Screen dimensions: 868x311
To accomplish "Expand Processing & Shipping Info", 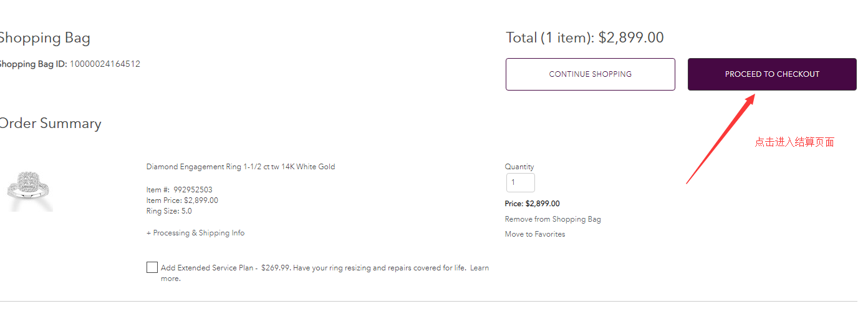I will tap(195, 233).
